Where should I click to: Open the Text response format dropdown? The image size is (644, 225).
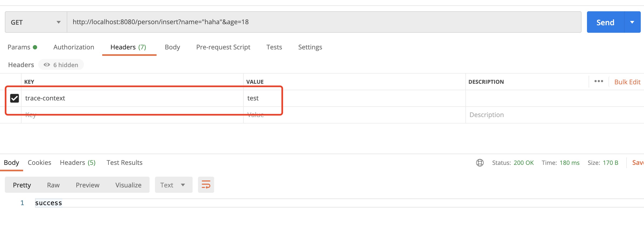pyautogui.click(x=173, y=185)
